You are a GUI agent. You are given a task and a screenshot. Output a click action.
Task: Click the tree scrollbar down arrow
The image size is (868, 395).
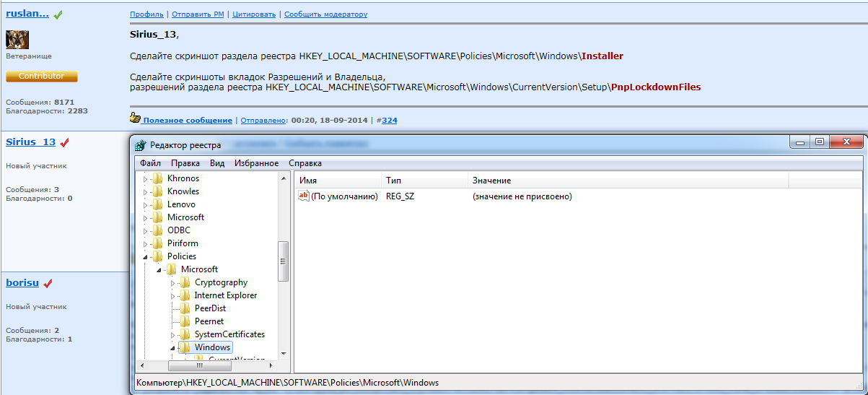[284, 354]
